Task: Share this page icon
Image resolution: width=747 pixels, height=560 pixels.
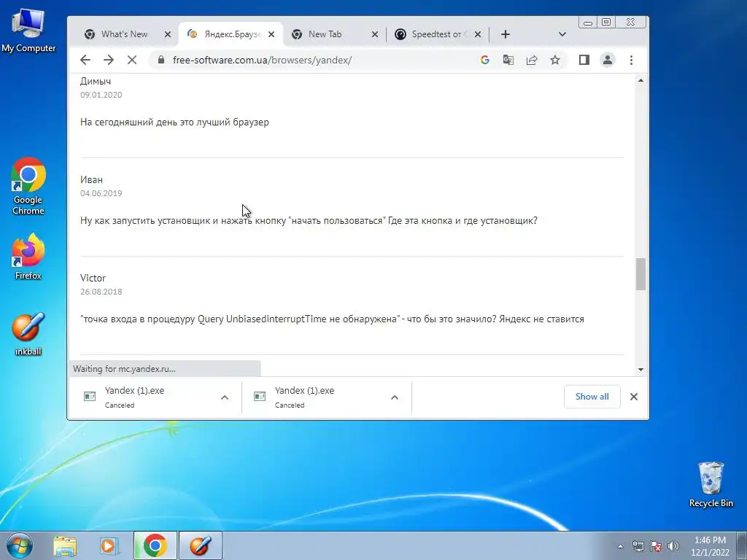Action: pos(532,60)
